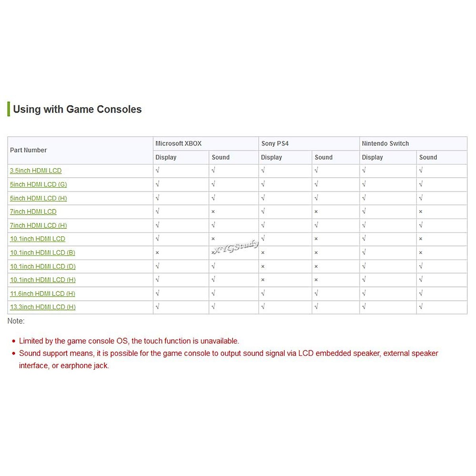Click the Sony PS4 column header
This screenshot has height=476, width=476.
tap(275, 144)
